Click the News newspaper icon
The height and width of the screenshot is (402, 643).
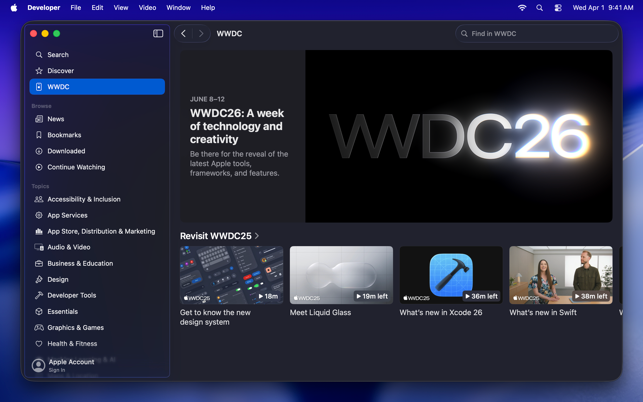[39, 119]
